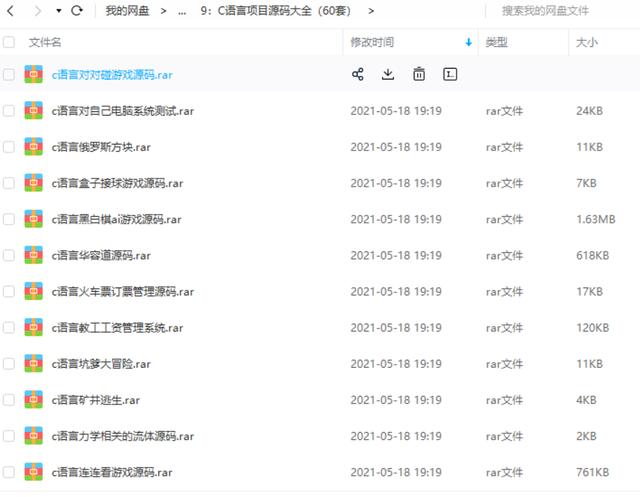The image size is (640, 497).
Task: Click the rar icon of c语言华容道源码
Action: click(x=33, y=255)
